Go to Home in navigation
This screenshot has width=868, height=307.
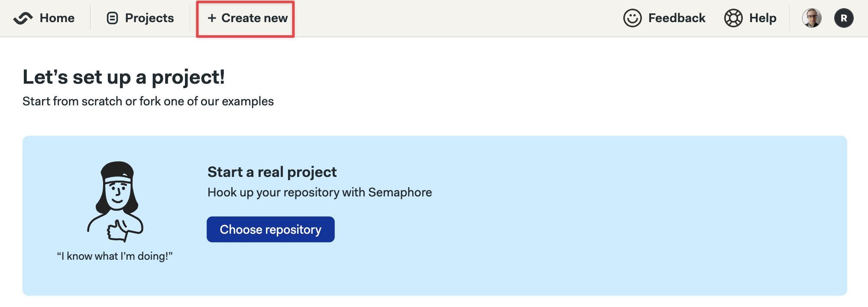pos(57,18)
